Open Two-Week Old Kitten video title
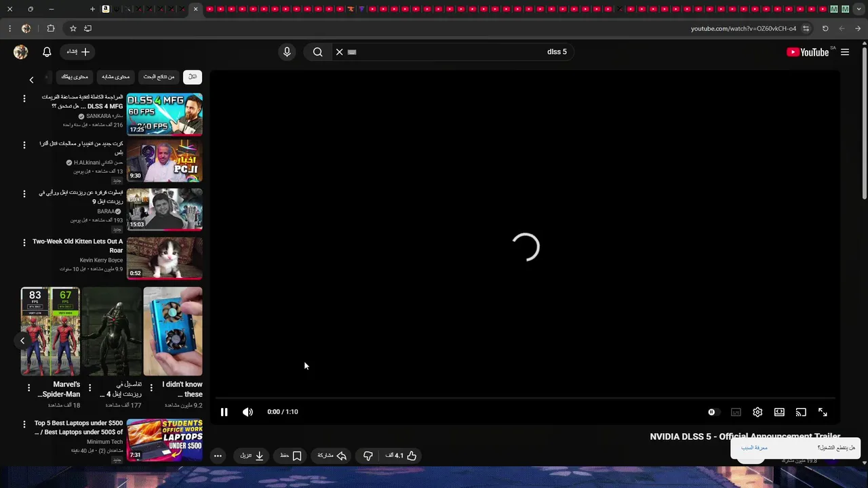The height and width of the screenshot is (488, 868). 78,246
